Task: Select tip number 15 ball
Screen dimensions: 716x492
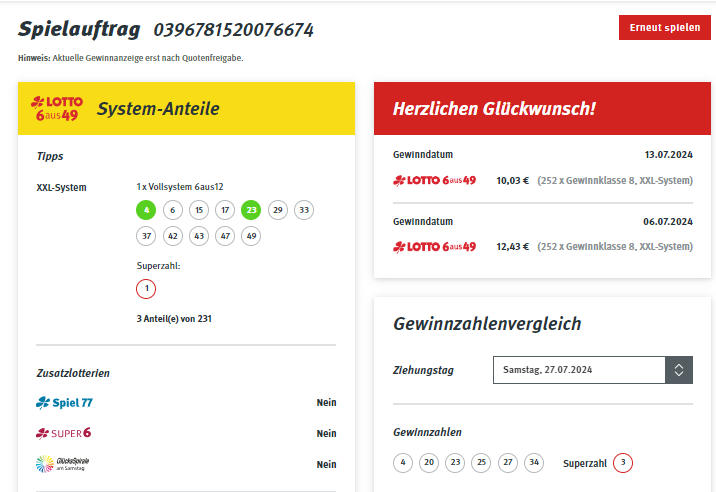Action: [x=199, y=210]
